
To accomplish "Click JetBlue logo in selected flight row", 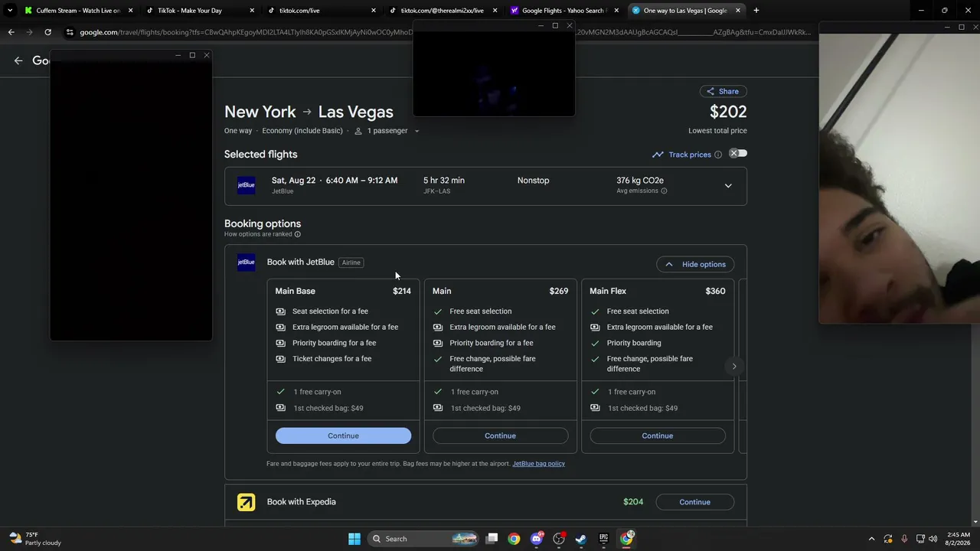I will [x=246, y=185].
